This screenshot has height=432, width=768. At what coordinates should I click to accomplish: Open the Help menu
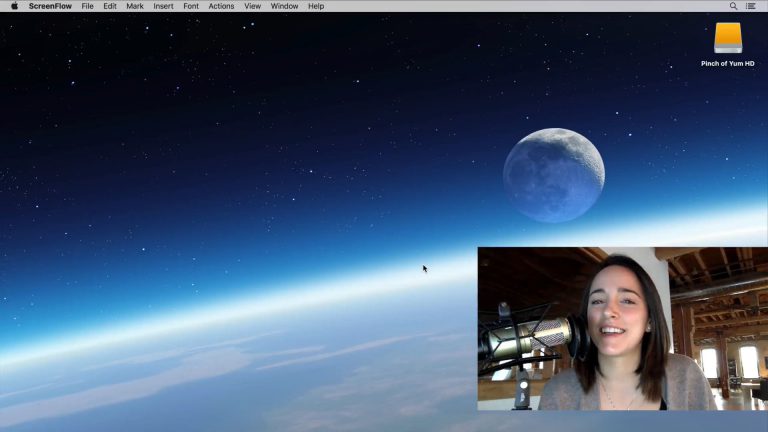click(316, 6)
